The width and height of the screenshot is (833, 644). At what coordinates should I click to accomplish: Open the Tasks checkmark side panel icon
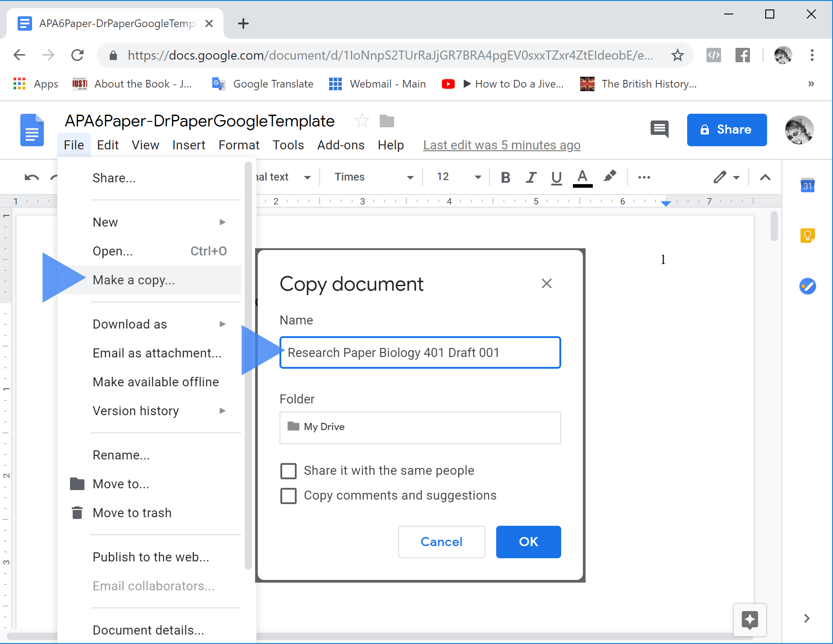click(807, 286)
